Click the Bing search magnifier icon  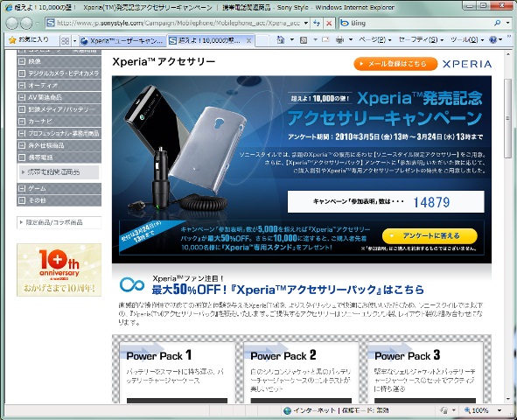pyautogui.click(x=498, y=23)
